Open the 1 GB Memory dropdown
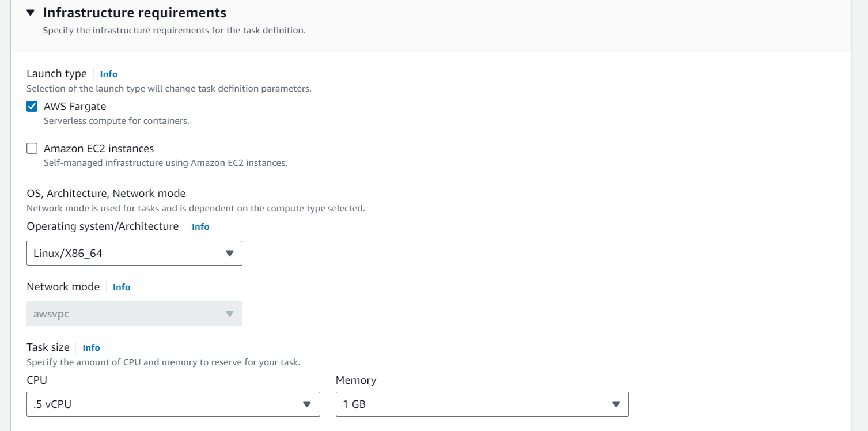Screen dimensions: 868x431 482,404
